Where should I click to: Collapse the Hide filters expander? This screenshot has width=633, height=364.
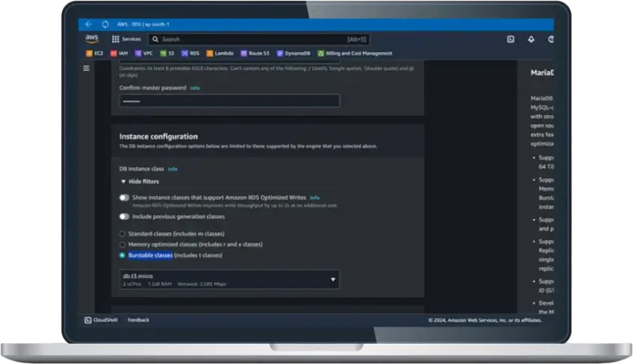(x=140, y=182)
